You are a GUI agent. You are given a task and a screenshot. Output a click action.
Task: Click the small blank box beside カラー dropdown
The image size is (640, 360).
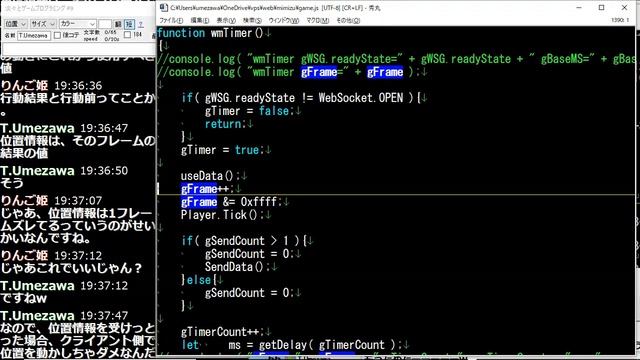click(x=105, y=24)
